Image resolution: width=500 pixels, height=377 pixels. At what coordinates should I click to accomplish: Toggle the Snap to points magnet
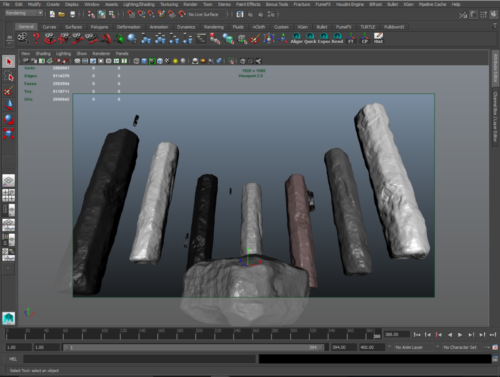pos(151,14)
